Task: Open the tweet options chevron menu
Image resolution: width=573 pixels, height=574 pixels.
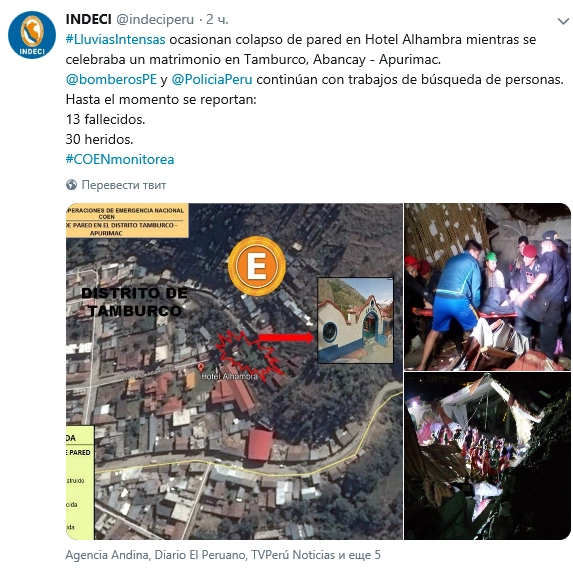Action: pyautogui.click(x=563, y=22)
